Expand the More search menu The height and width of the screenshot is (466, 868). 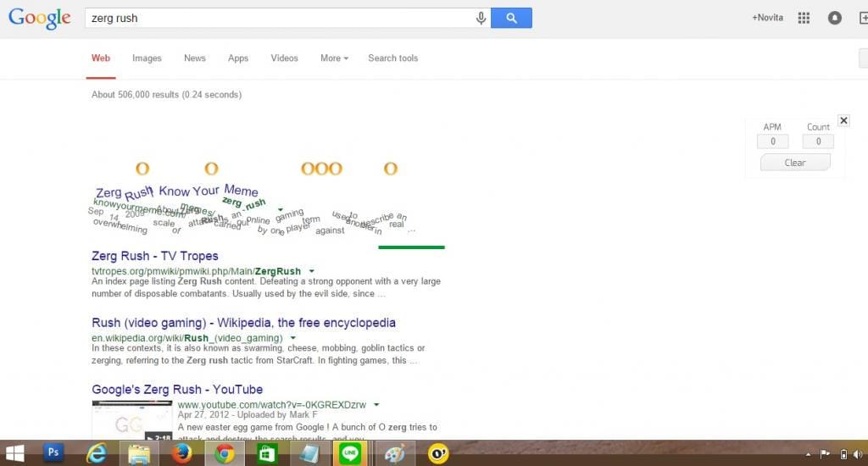pos(334,58)
